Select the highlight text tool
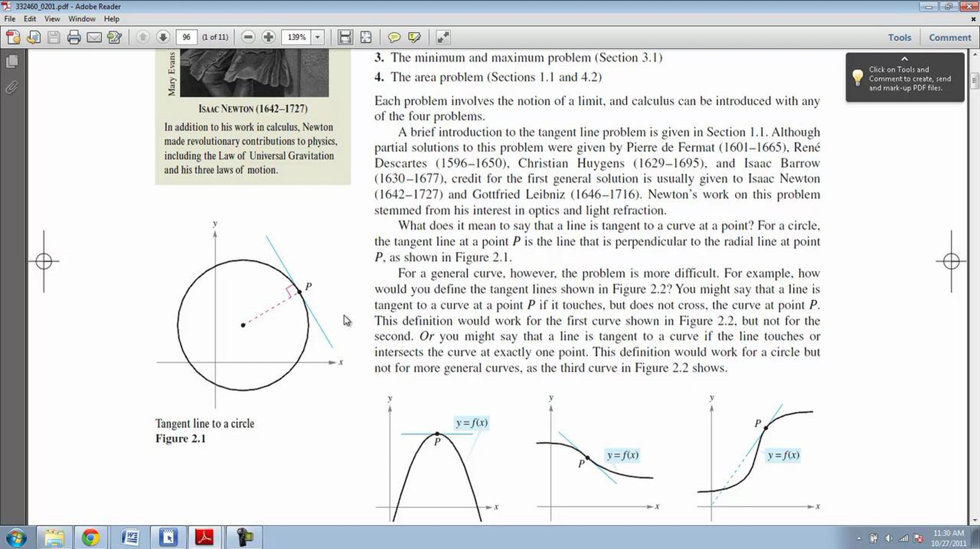Screen dimensions: 980x549 click(414, 38)
